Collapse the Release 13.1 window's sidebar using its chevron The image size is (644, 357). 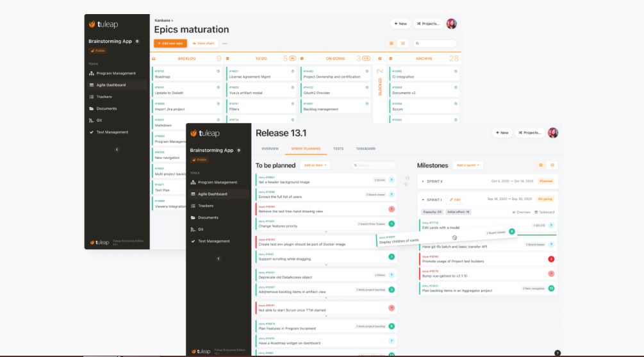[x=219, y=258]
